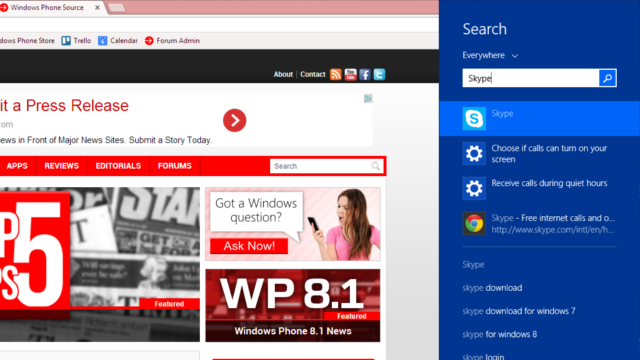Image resolution: width=640 pixels, height=360 pixels.
Task: Open the APPS menu item
Action: (x=17, y=166)
